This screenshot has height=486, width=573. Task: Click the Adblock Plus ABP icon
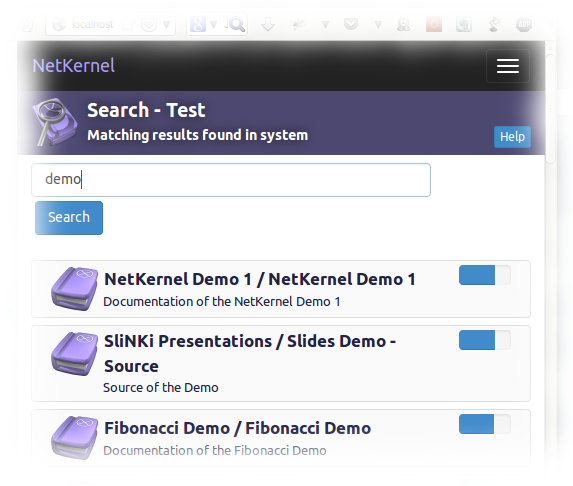click(524, 24)
